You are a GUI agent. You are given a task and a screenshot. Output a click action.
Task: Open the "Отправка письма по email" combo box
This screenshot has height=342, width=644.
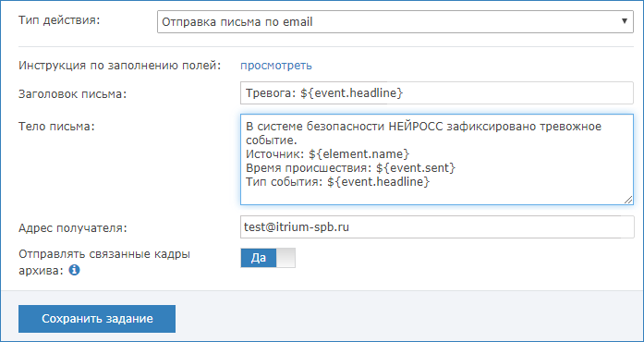[x=395, y=21]
